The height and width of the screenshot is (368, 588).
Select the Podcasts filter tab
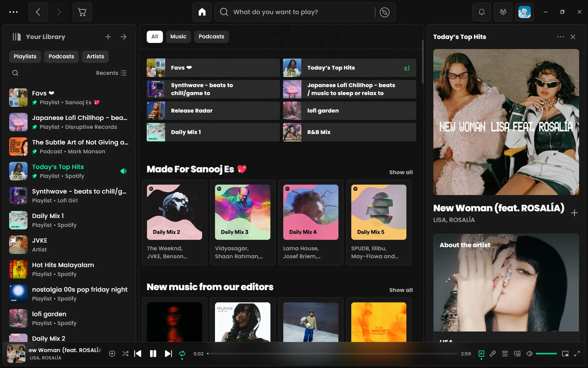pos(211,36)
